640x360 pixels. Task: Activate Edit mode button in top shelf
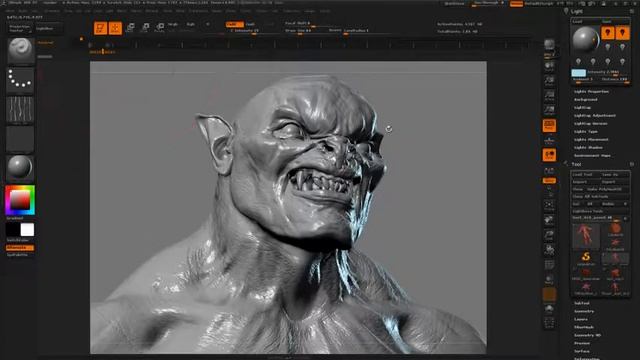100,28
